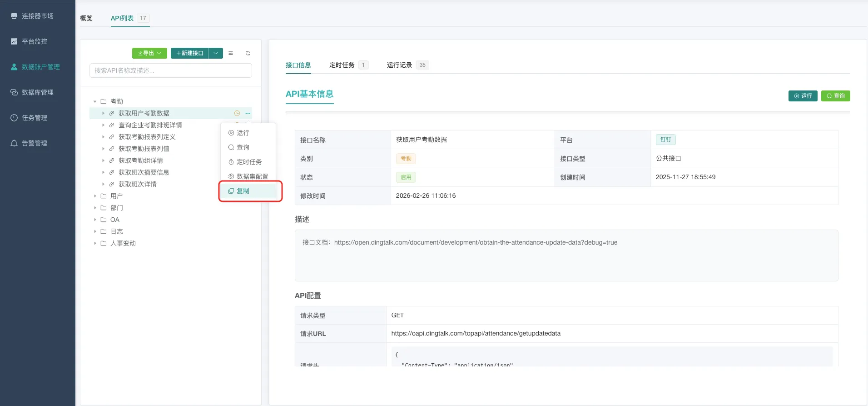Click the list-view menu icon beside 新建接口
Screen dimensions: 868x406
(231, 53)
